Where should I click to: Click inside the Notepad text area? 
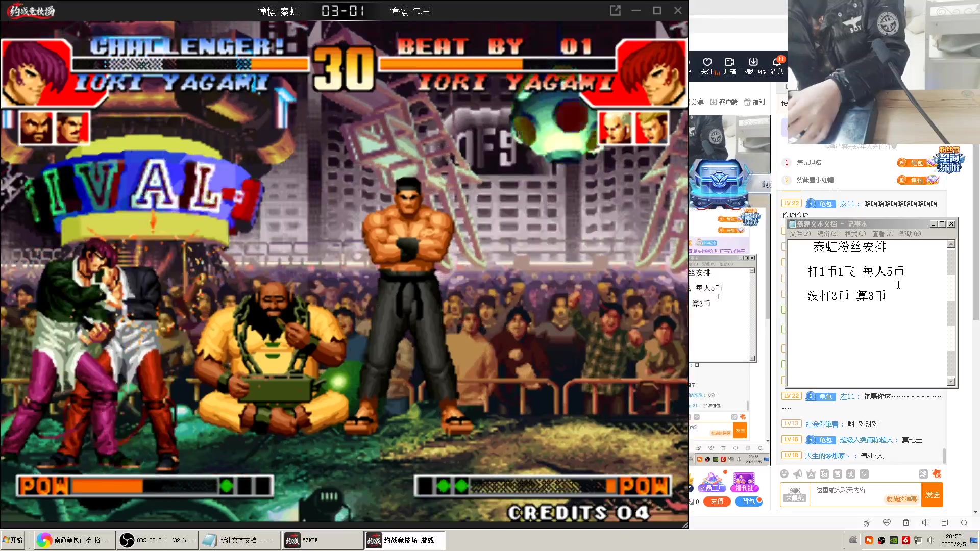pos(867,312)
